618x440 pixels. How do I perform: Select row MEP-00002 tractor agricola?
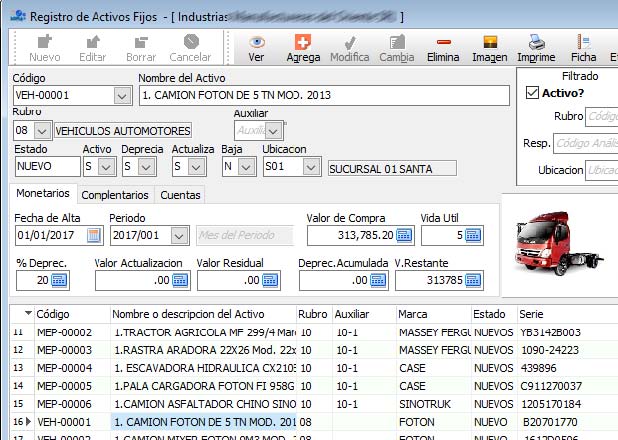(314, 332)
